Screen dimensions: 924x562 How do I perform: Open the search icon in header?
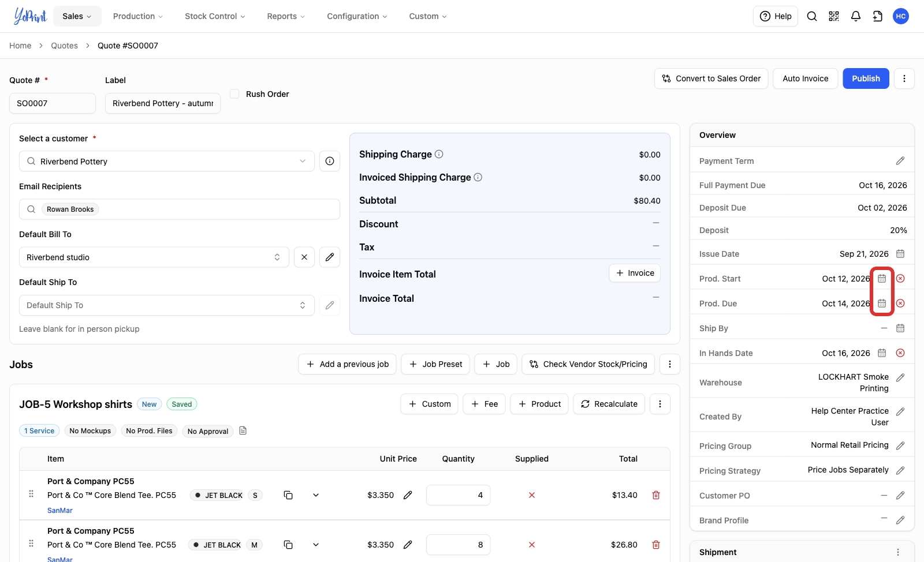[x=812, y=16]
